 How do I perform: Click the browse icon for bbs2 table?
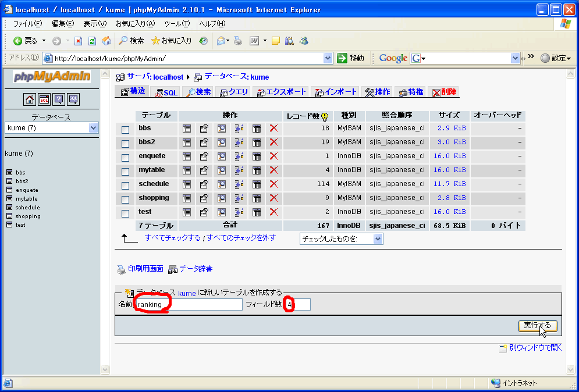point(187,142)
